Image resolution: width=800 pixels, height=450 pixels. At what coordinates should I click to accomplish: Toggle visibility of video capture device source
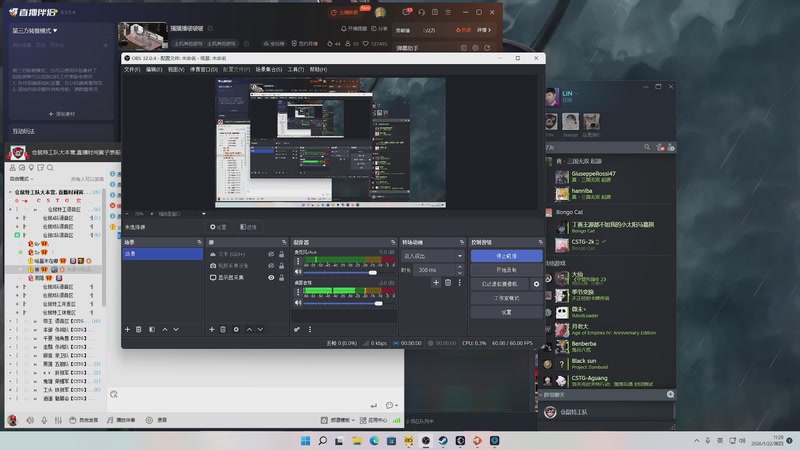(271, 266)
